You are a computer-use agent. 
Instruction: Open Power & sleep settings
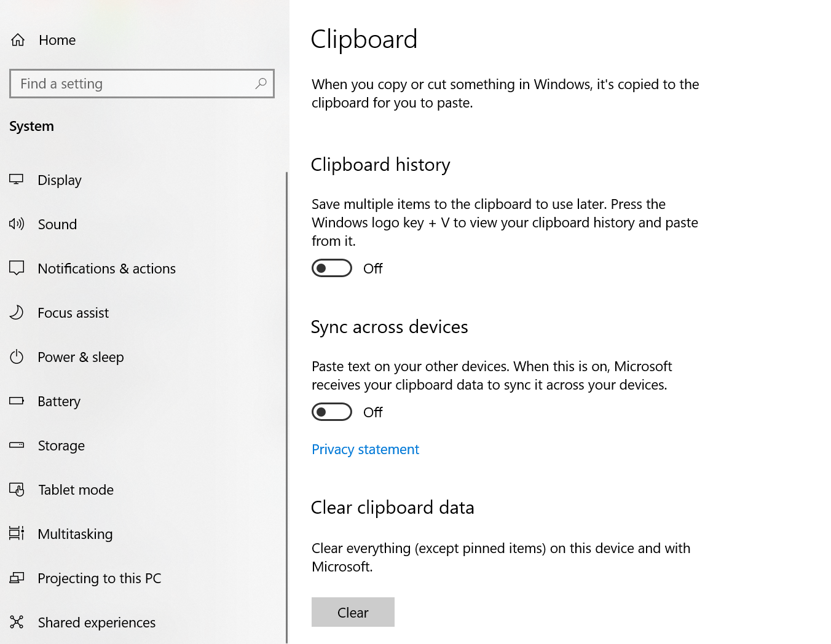pyautogui.click(x=81, y=356)
